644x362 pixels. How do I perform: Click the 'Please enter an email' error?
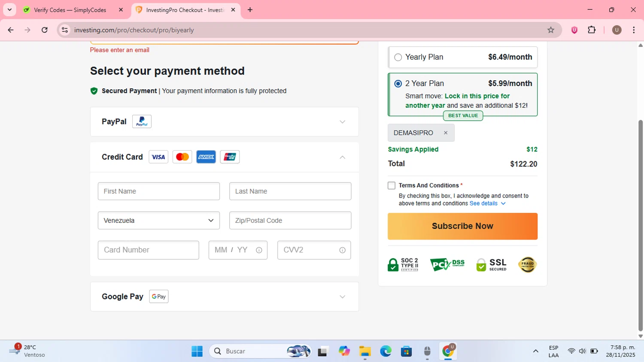tap(120, 50)
